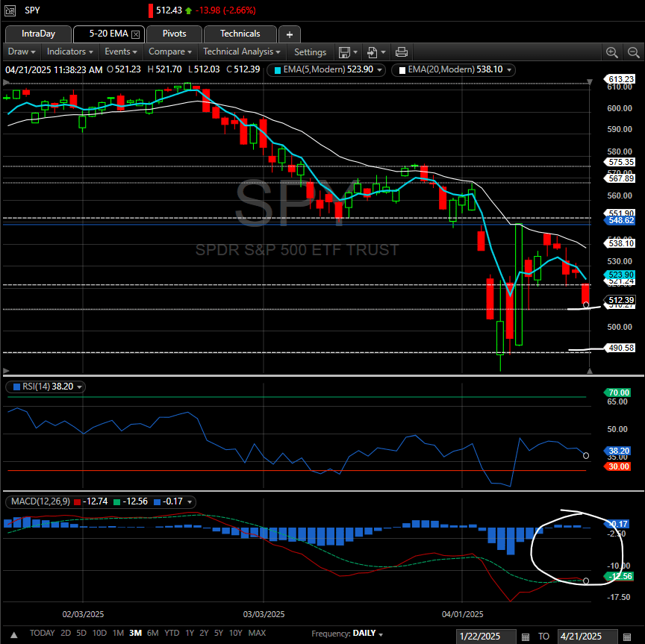Select the YTD time range

click(x=172, y=633)
